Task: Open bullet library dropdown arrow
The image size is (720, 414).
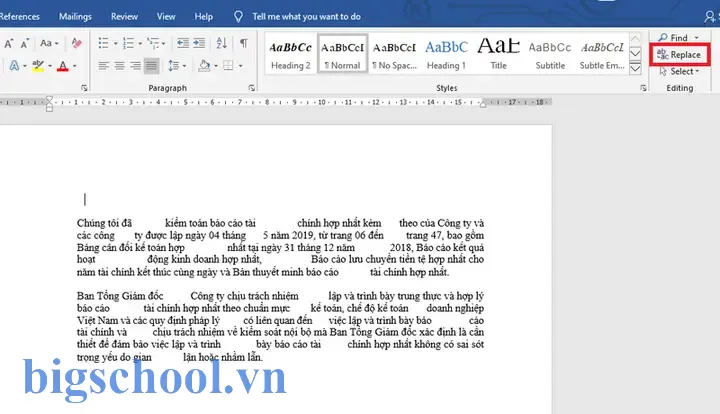Action: (x=115, y=44)
